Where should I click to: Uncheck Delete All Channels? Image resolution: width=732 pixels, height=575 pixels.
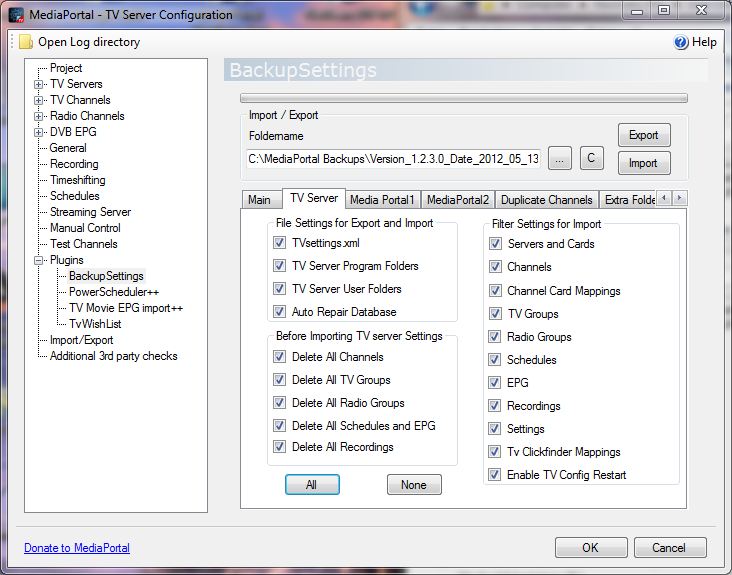point(279,357)
